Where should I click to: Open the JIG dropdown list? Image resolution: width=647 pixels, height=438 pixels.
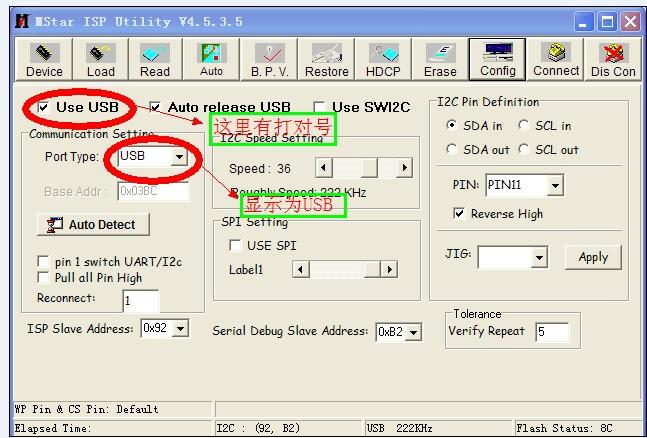click(x=539, y=258)
